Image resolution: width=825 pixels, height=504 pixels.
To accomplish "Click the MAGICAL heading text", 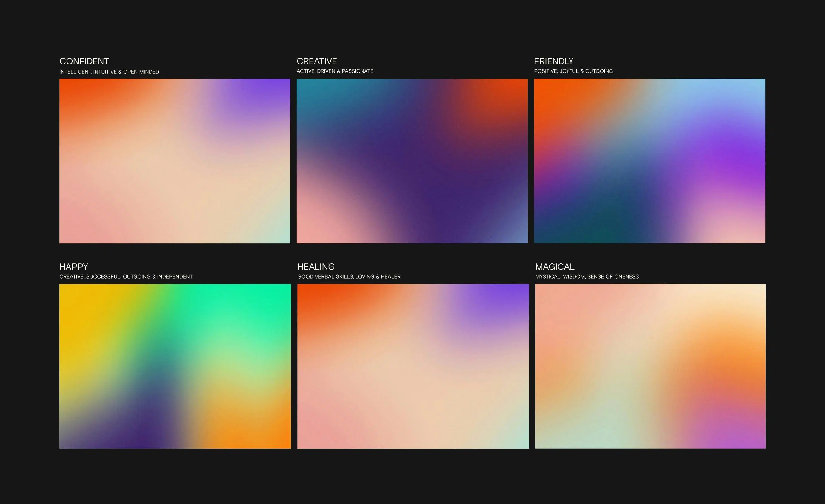I will (x=555, y=267).
